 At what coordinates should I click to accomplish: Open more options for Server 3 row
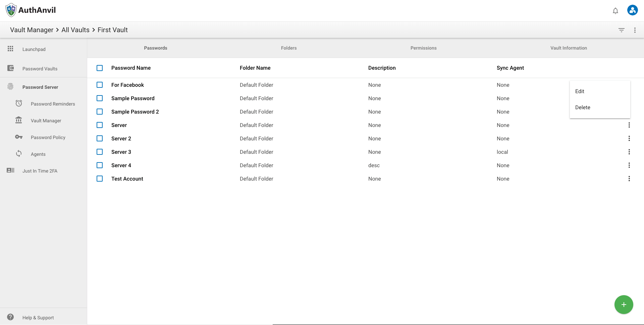coord(629,152)
